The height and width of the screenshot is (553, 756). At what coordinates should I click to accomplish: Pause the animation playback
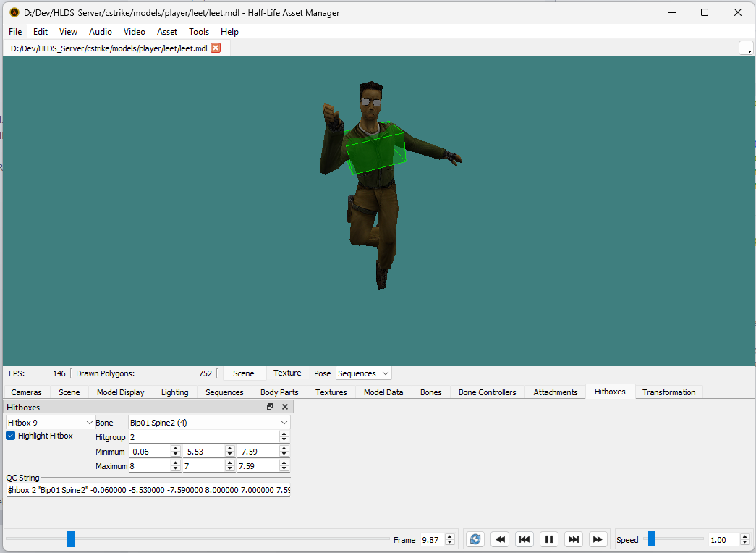pos(549,539)
